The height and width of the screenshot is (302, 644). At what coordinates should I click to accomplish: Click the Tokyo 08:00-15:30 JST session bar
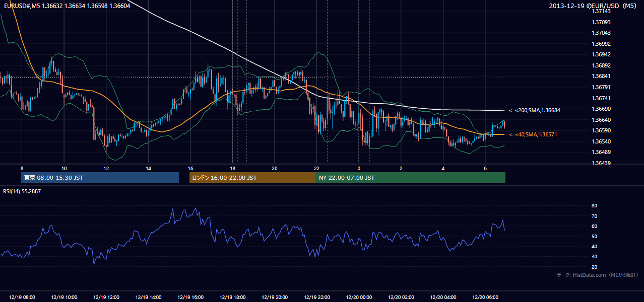click(x=100, y=178)
